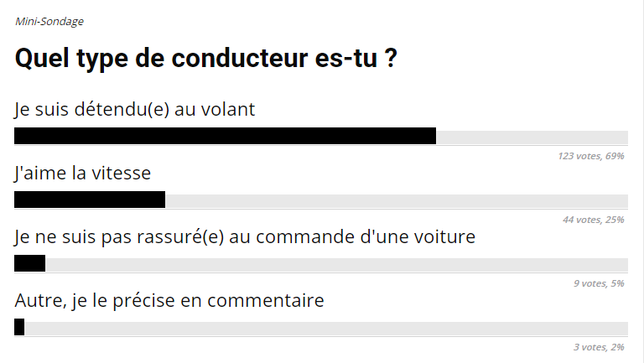644x363 pixels.
Task: Click the '44 votes' count text
Action: [583, 220]
